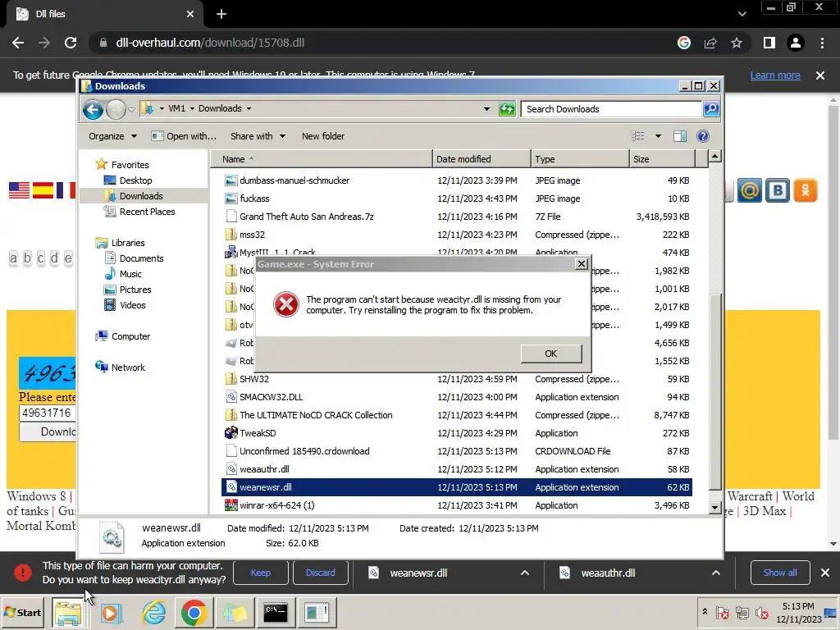Open the Chrome profile avatar
This screenshot has width=840, height=630.
(796, 43)
